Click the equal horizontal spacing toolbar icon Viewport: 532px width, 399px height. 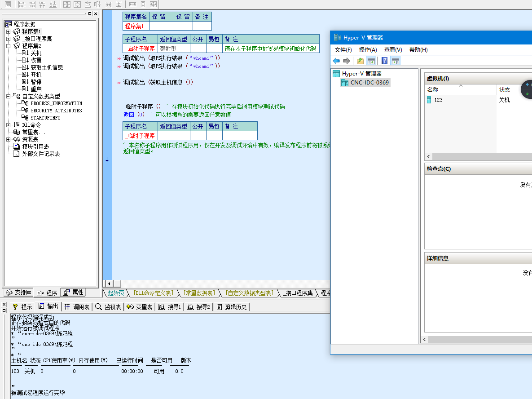point(108,4)
